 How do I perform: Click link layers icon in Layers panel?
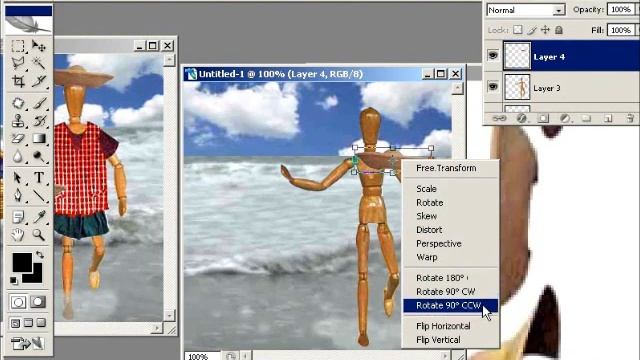pyautogui.click(x=500, y=118)
